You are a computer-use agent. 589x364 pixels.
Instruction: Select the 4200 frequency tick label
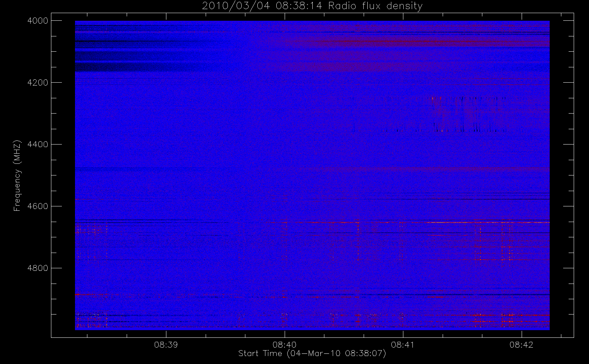point(38,83)
